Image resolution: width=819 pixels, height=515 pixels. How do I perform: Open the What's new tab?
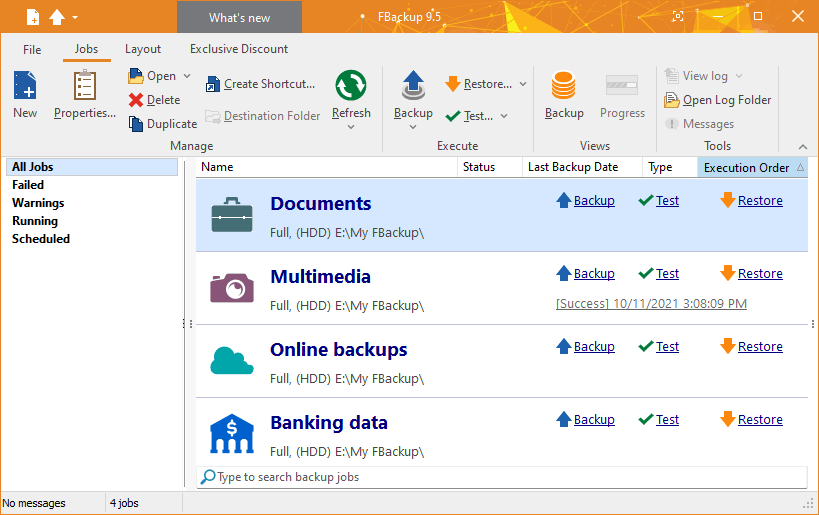point(239,18)
